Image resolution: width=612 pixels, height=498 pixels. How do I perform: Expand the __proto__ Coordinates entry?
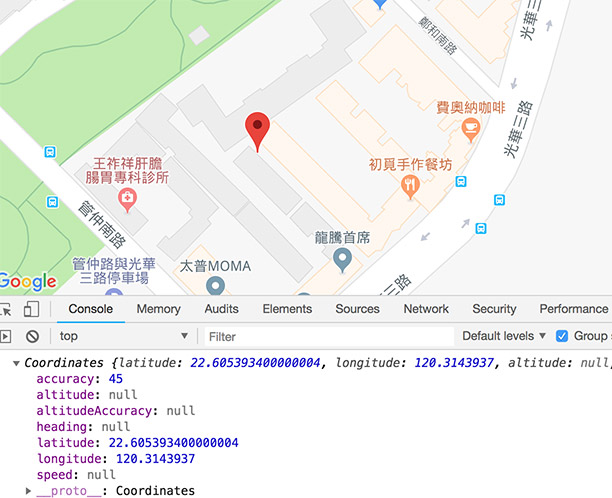tap(28, 491)
